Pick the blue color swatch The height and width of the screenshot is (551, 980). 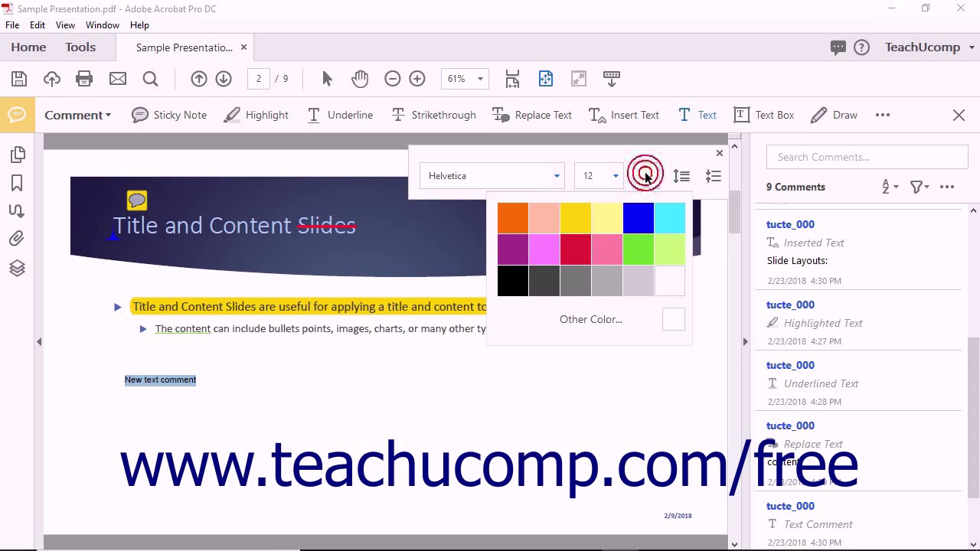[639, 218]
